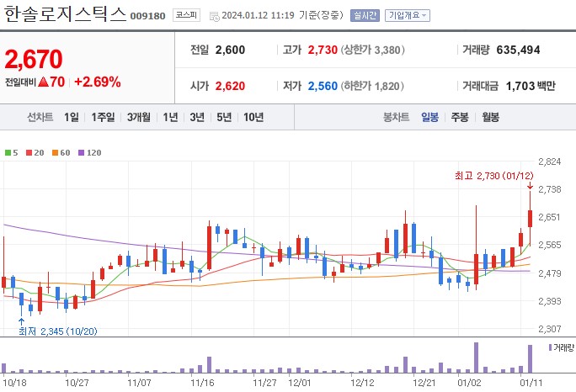576x392 pixels.
Task: Click the 12/01 date axis label
Action: point(300,383)
